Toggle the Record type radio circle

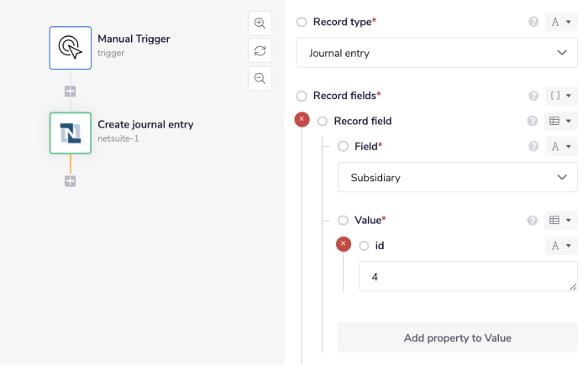point(302,22)
